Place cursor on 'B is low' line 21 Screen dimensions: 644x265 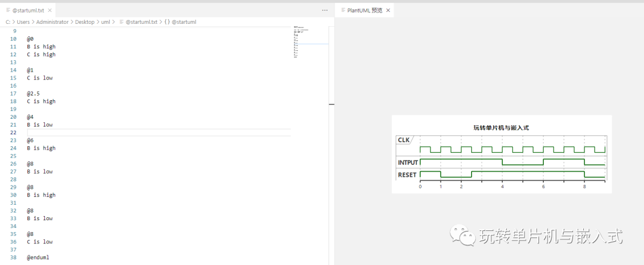coord(40,125)
